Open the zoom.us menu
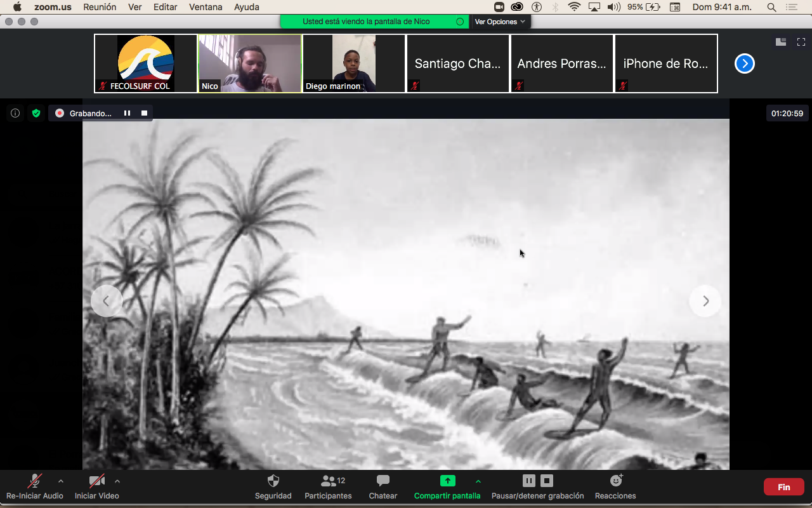This screenshot has width=812, height=508. tap(53, 7)
